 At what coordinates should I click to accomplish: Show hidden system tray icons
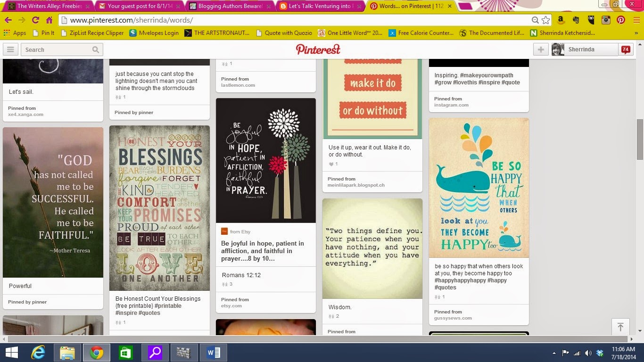click(x=554, y=353)
